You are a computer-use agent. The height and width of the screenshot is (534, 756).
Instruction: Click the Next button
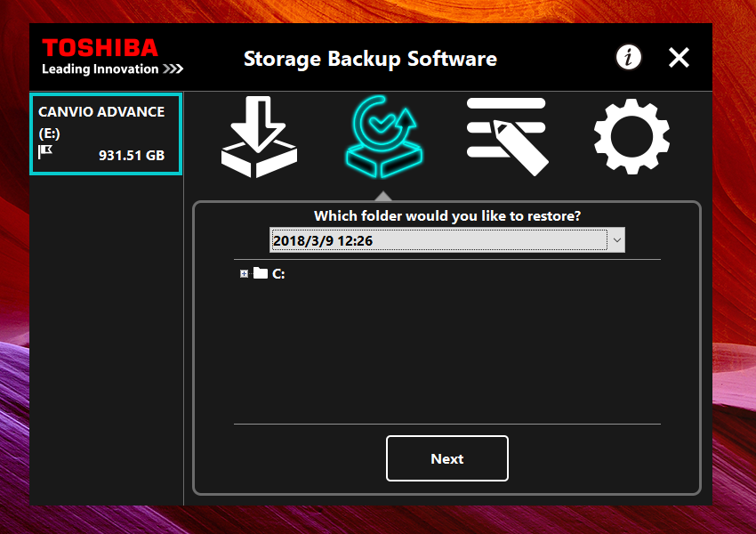click(x=447, y=458)
